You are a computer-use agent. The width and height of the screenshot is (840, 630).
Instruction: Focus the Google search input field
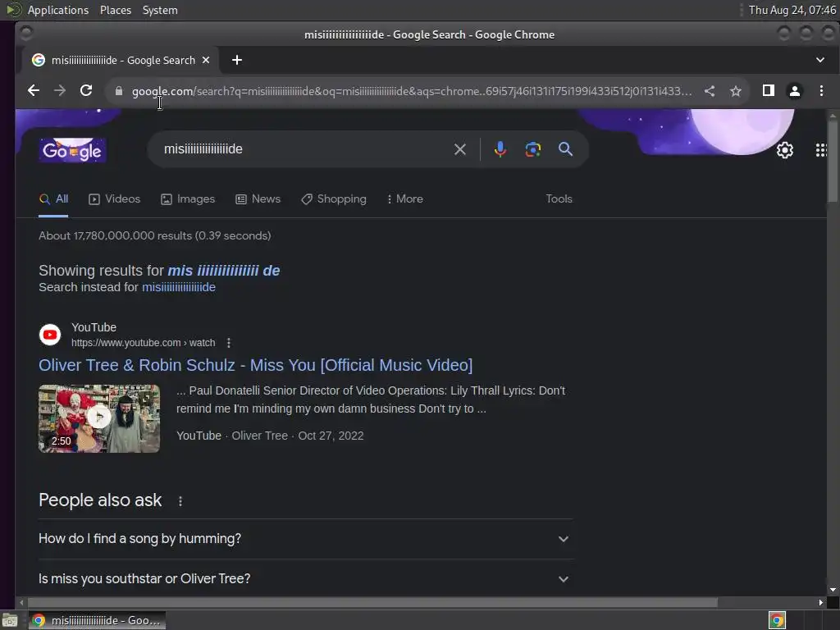[305, 149]
